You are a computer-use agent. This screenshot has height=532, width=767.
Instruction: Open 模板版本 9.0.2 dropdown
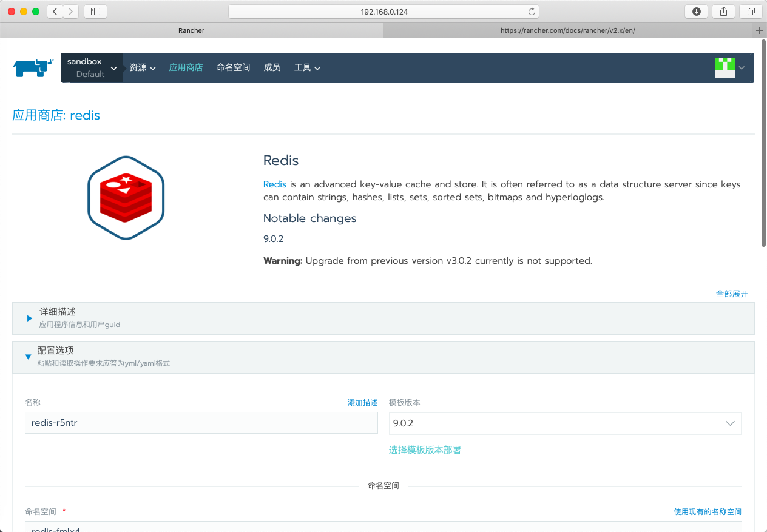pos(565,423)
